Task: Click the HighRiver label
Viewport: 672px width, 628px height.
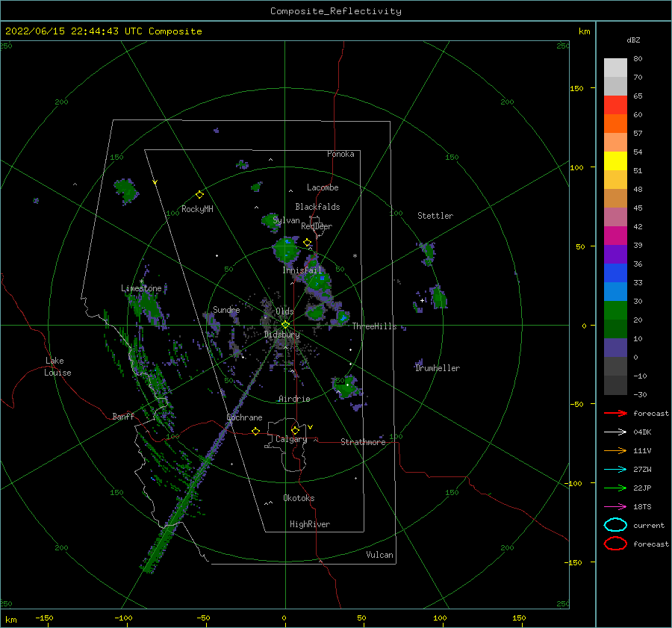Action: pos(310,524)
